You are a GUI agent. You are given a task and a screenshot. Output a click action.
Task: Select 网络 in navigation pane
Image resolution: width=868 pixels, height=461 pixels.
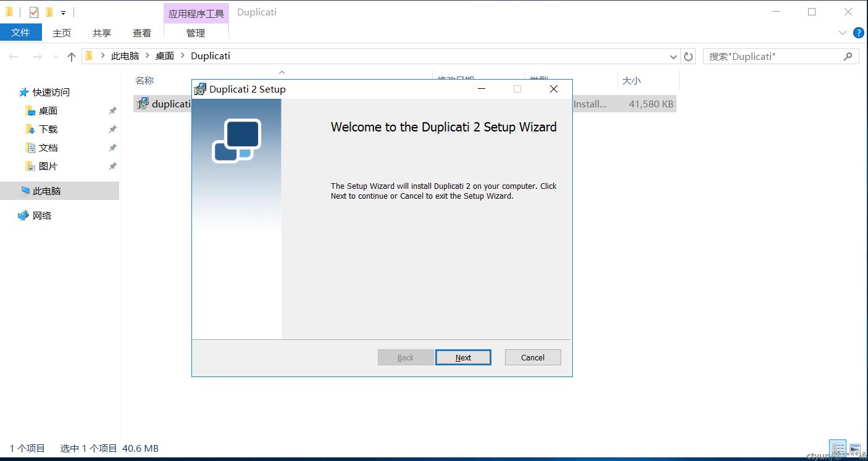(x=41, y=215)
